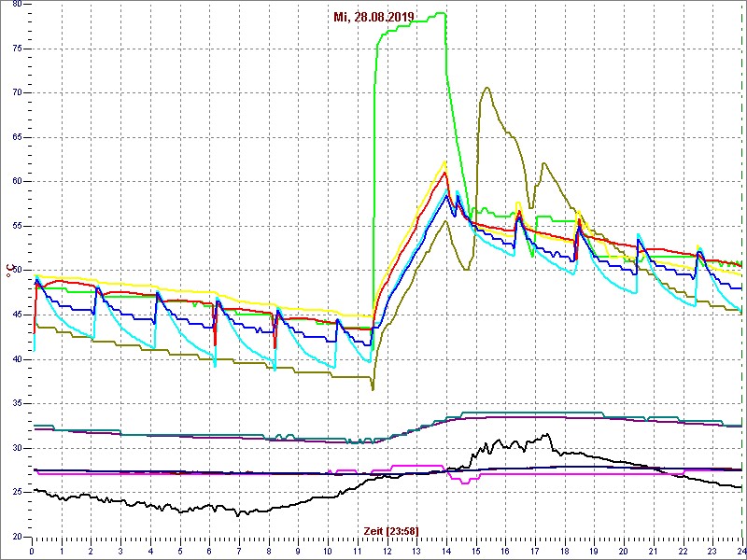Viewport: 747px width, 560px height.
Task: Select the '55' temperature axis label
Action: (18, 226)
